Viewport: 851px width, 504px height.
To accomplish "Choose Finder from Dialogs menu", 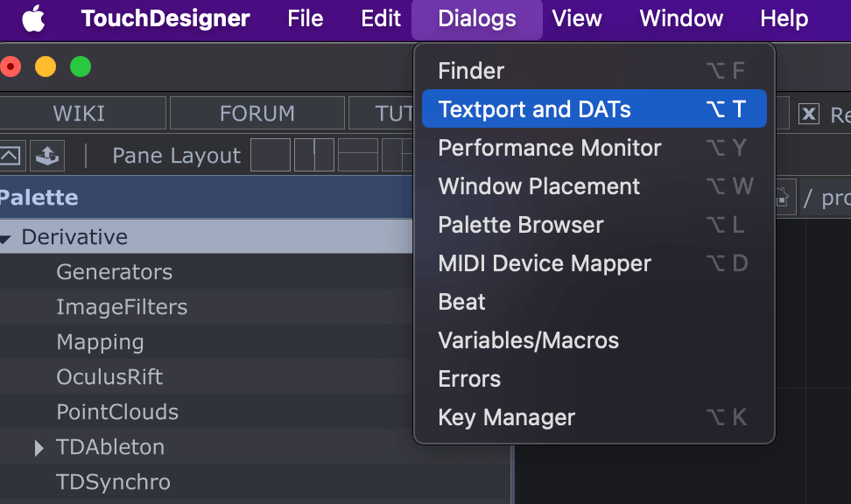I will 594,71.
